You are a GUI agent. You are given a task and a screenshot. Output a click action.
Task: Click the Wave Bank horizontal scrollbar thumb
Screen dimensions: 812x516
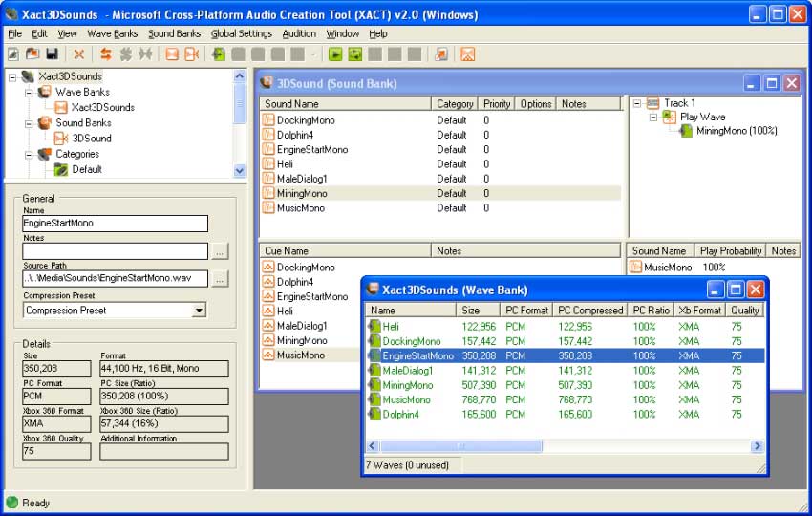[x=461, y=446]
